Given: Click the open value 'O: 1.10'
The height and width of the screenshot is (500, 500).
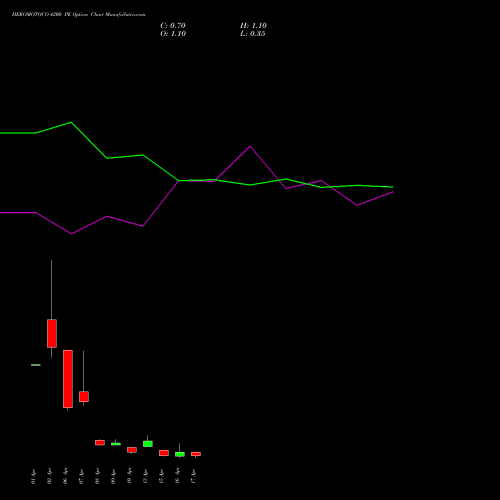Looking at the screenshot, I should [173, 34].
